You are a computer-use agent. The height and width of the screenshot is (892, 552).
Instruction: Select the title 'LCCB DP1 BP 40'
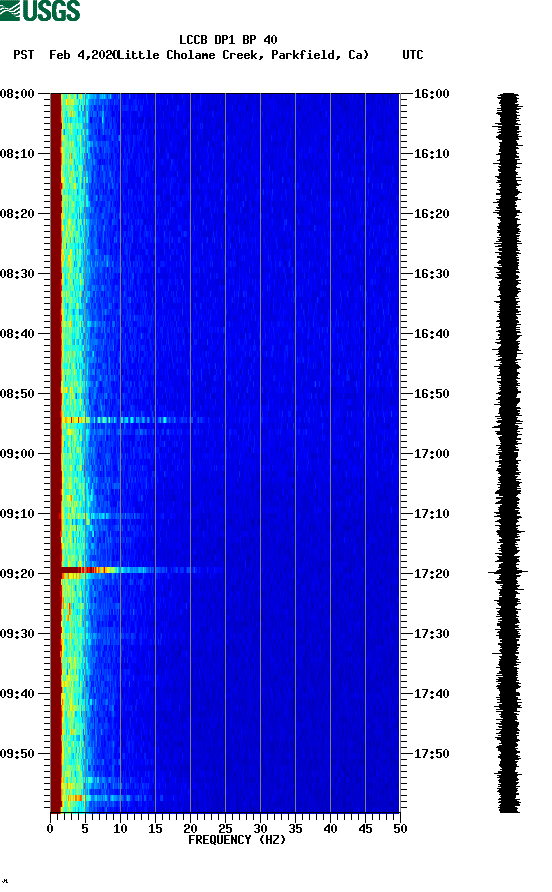(x=228, y=40)
